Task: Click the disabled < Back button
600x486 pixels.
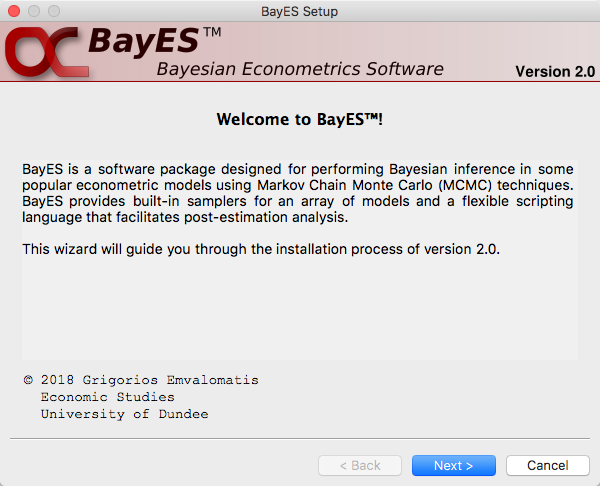Action: click(x=360, y=465)
